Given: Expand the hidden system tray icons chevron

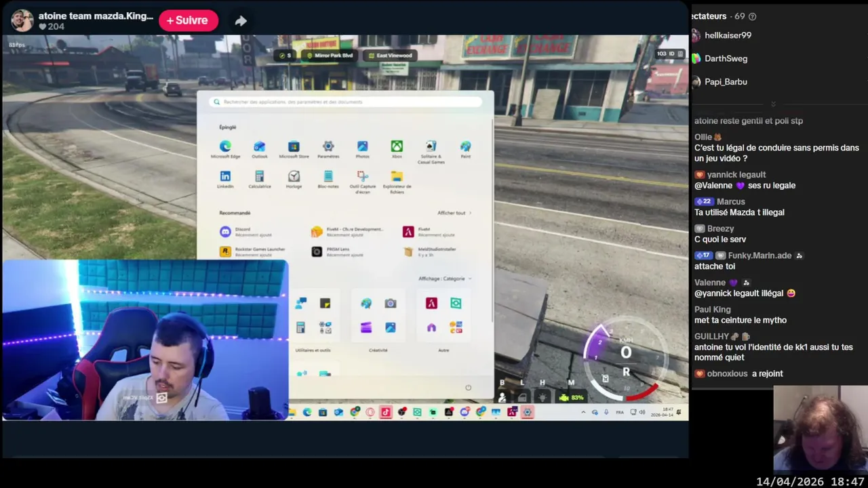Looking at the screenshot, I should [x=583, y=412].
